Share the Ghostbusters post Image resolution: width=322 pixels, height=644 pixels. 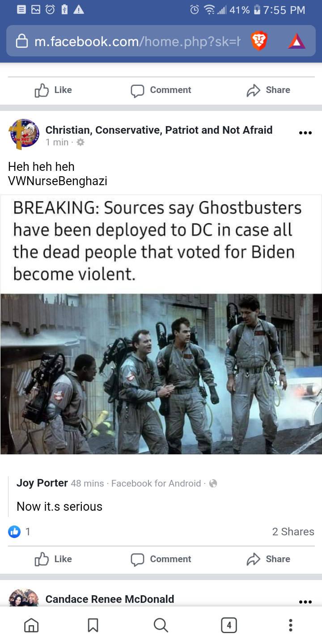[268, 559]
